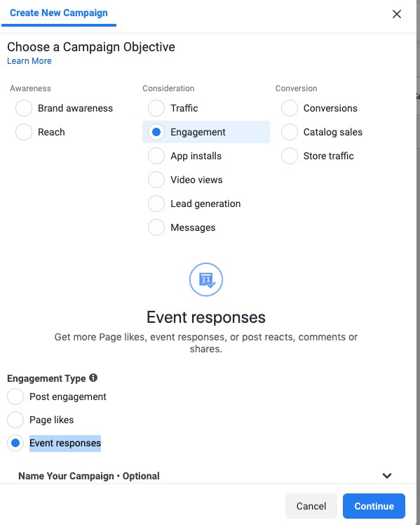Open the Learn More link
The height and width of the screenshot is (525, 420).
[x=29, y=61]
